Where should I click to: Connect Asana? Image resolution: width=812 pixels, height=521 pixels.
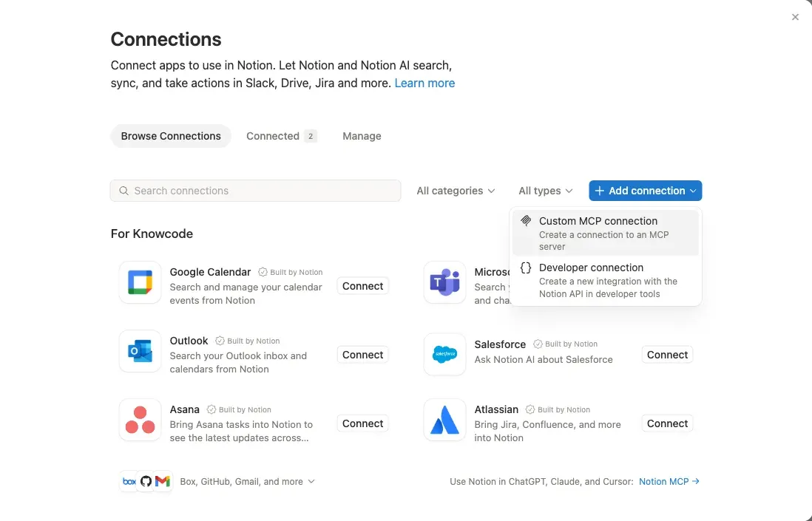(x=362, y=423)
